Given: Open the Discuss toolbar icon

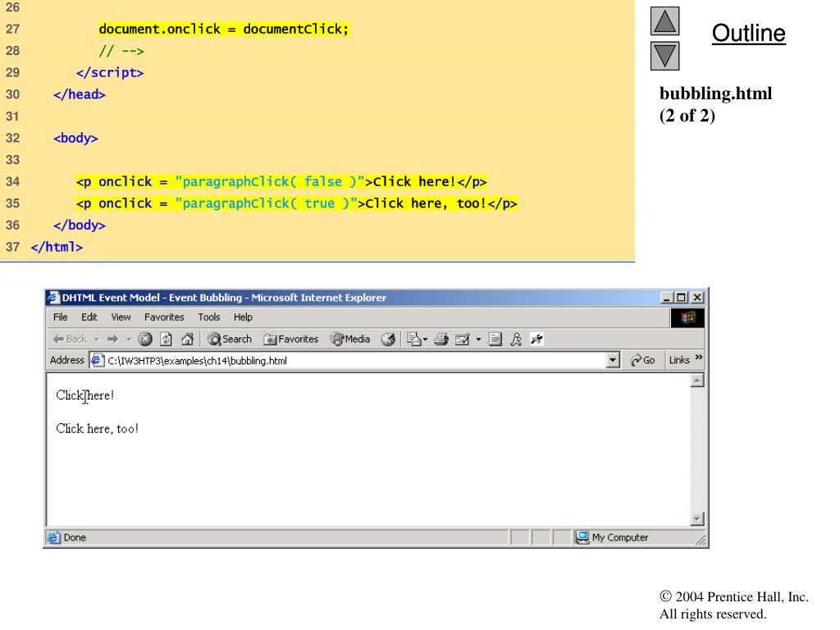Looking at the screenshot, I should [x=495, y=339].
